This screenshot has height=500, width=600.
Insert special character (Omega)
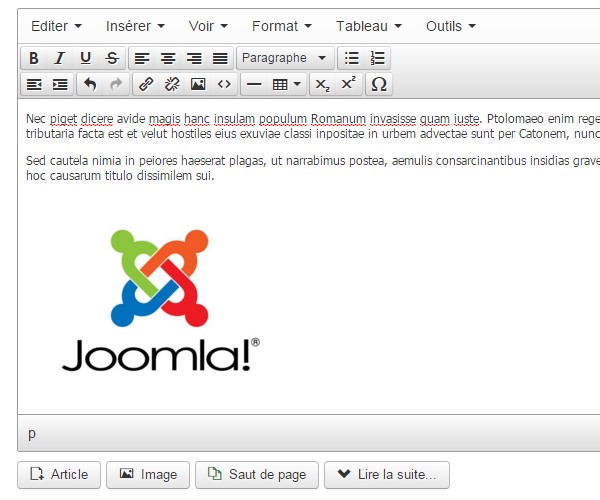pyautogui.click(x=379, y=84)
